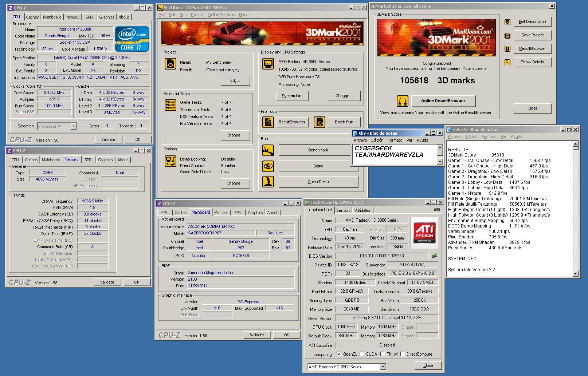The image size is (588, 376).
Task: Click the Save Project floppy icon
Action: tap(507, 35)
